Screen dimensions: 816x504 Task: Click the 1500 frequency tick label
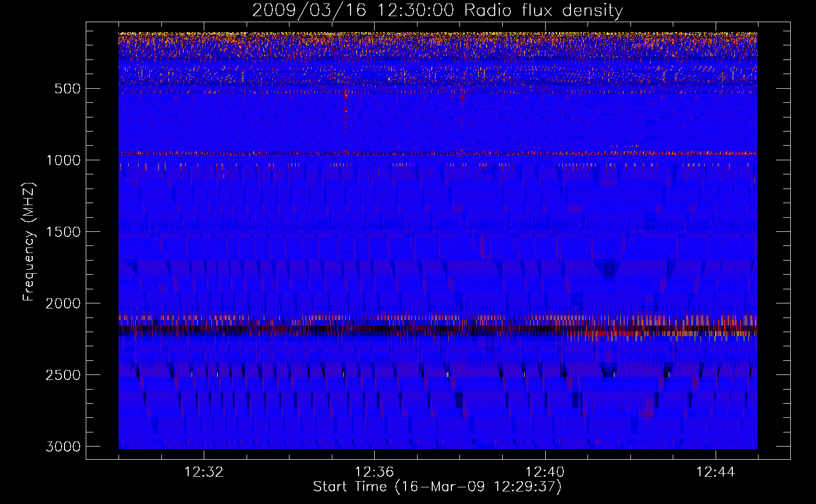pos(63,232)
